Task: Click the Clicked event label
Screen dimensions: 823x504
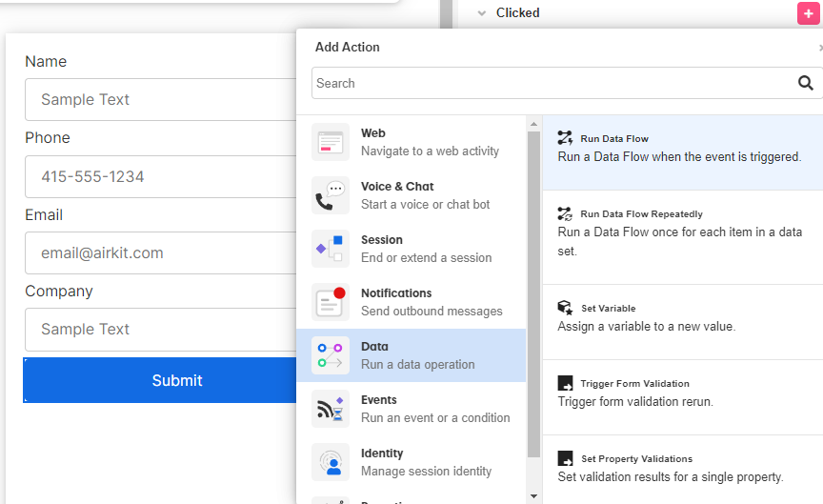Action: click(x=517, y=12)
